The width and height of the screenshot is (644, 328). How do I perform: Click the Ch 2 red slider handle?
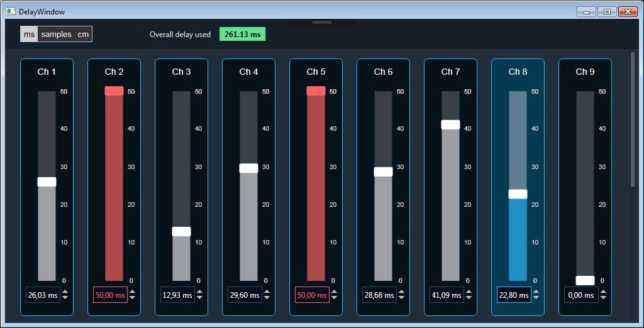pyautogui.click(x=114, y=90)
